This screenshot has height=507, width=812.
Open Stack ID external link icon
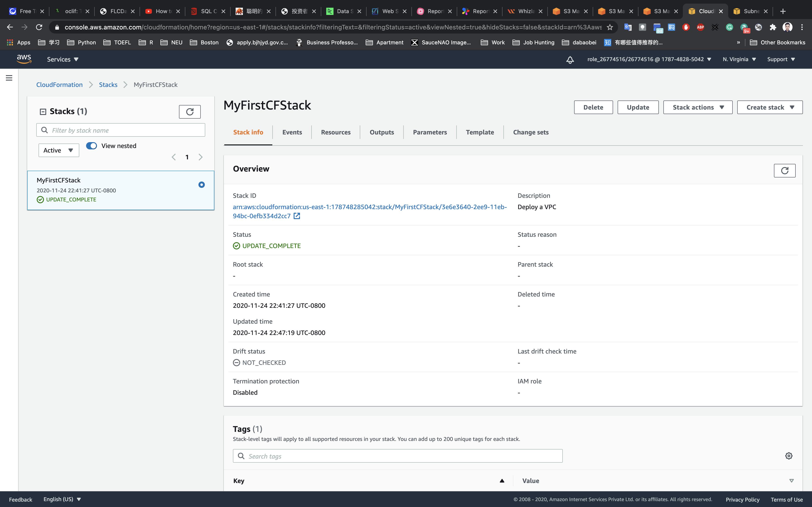tap(297, 216)
